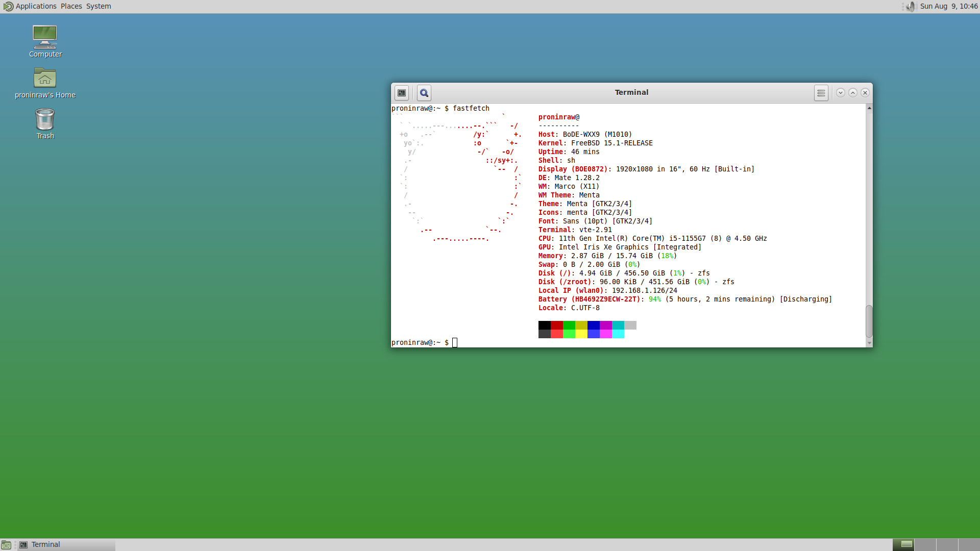Image resolution: width=980 pixels, height=551 pixels.
Task: Click the Terminal search magnifier icon
Action: [x=424, y=93]
